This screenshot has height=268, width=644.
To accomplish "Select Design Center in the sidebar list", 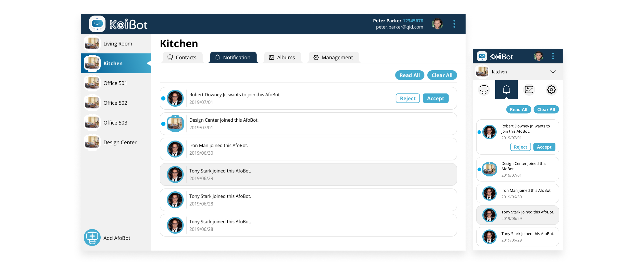I will click(x=120, y=143).
